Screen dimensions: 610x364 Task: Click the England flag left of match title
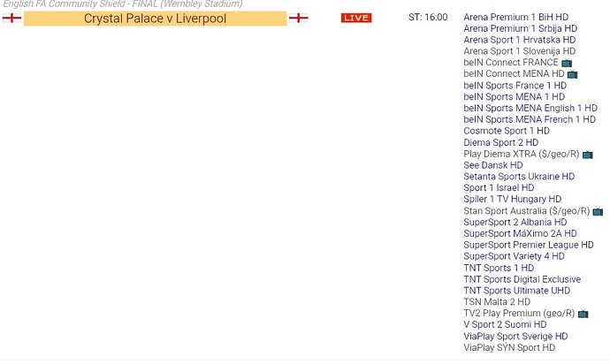click(x=11, y=18)
